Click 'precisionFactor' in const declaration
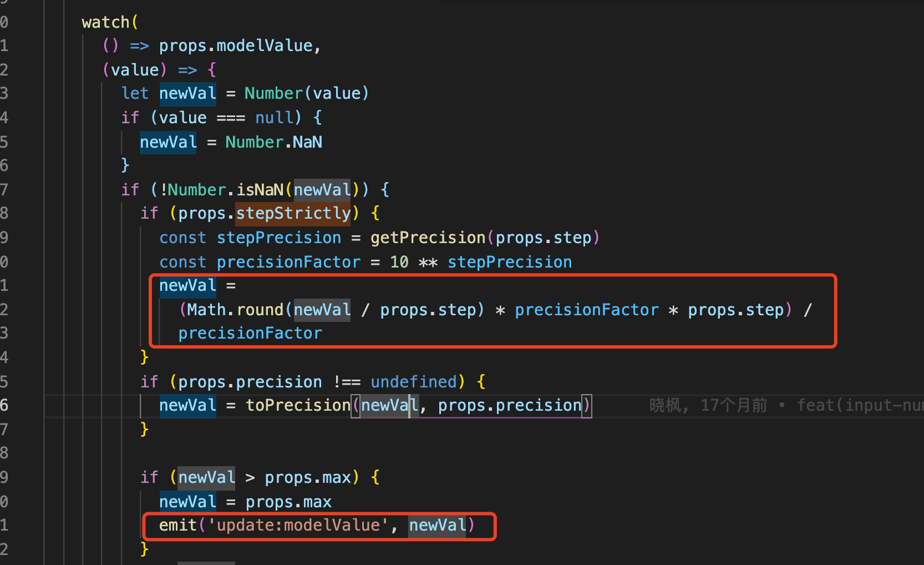 click(288, 262)
